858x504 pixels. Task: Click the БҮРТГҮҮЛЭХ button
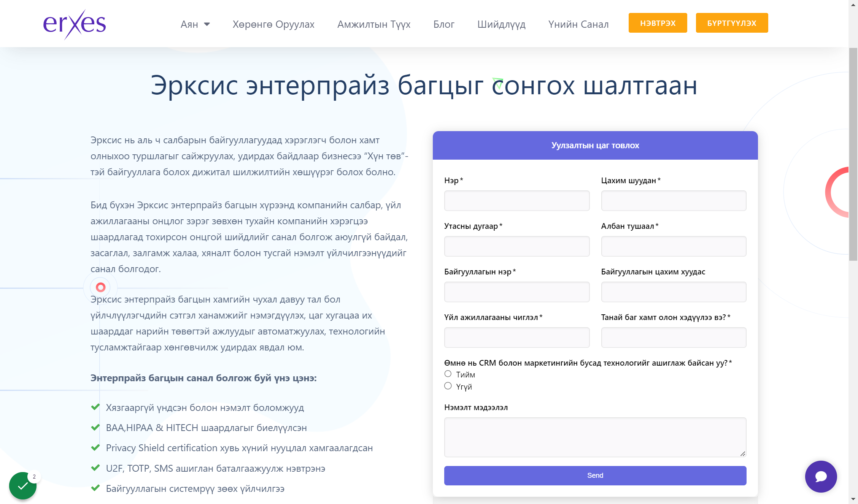pos(732,23)
